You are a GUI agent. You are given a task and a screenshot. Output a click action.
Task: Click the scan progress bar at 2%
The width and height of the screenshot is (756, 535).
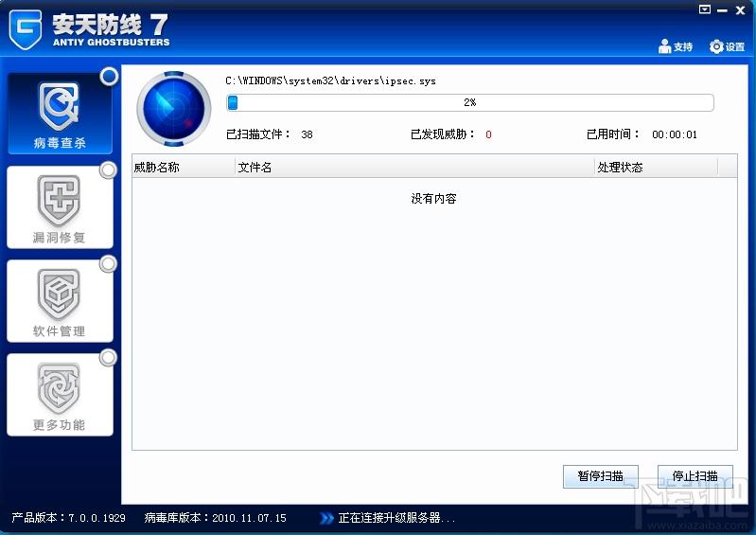[x=469, y=102]
